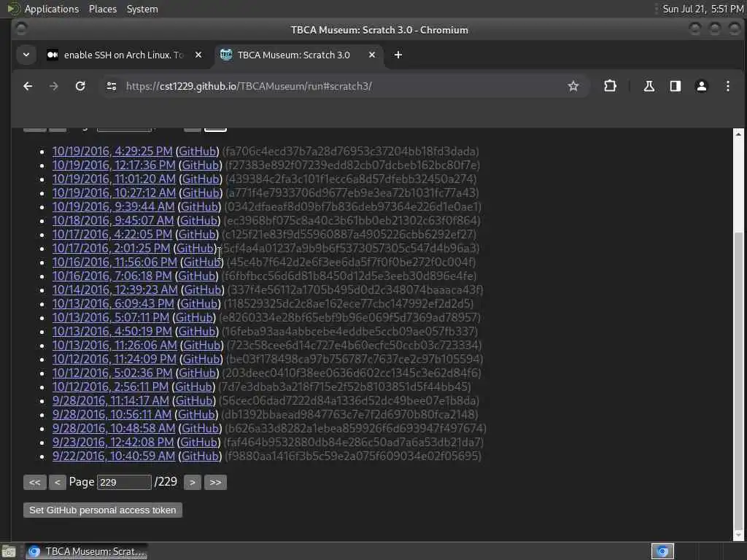The width and height of the screenshot is (747, 560).
Task: Open GitHub link for 10/12/2016, 2:56:11 PM
Action: coord(193,386)
